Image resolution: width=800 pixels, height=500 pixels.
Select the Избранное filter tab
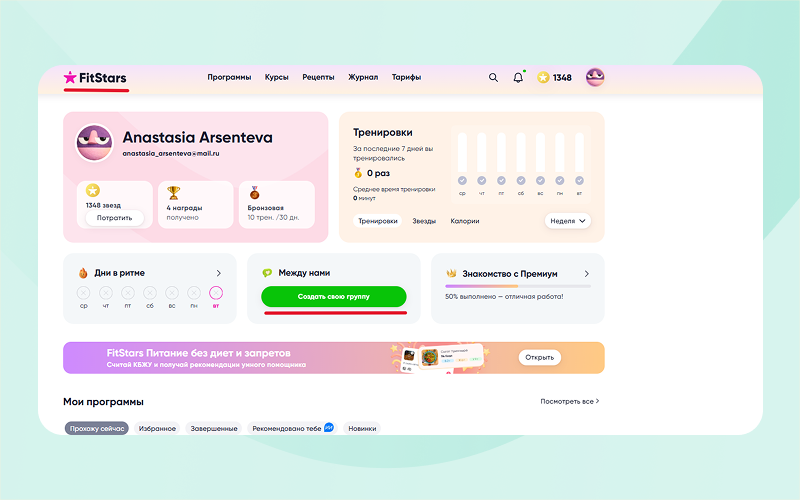click(x=157, y=429)
